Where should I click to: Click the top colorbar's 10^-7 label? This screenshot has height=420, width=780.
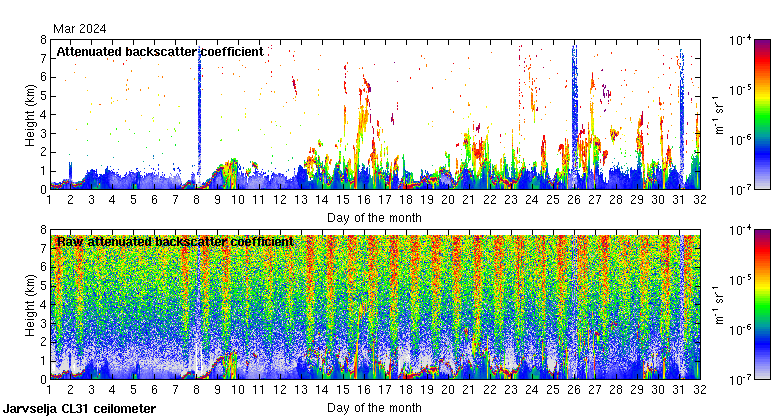pos(740,190)
